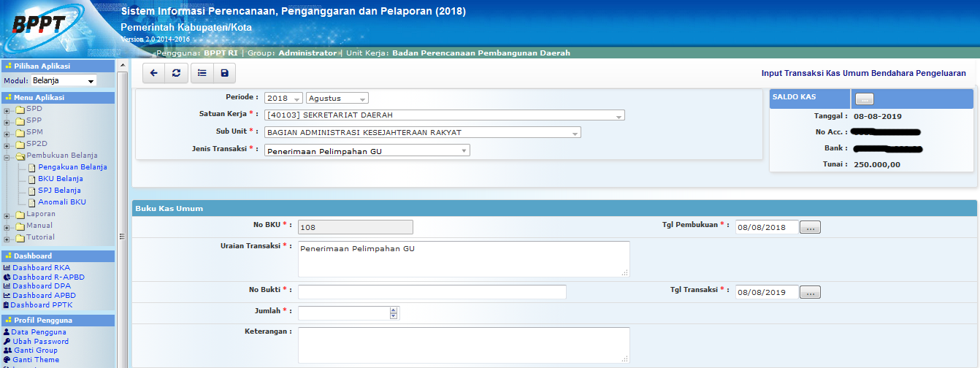The image size is (980, 368).
Task: Click the refresh toolbar icon
Action: [176, 73]
